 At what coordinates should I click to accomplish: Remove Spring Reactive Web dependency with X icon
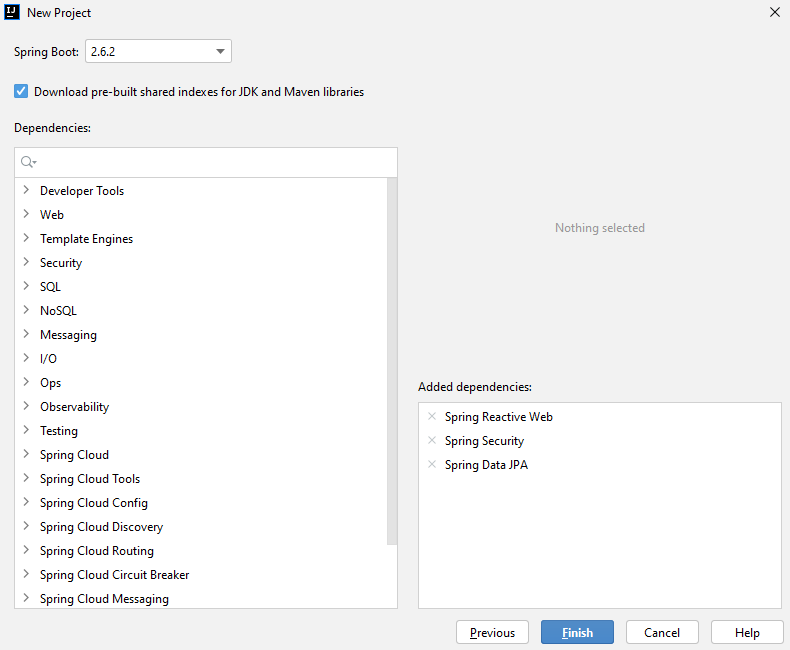pyautogui.click(x=432, y=417)
